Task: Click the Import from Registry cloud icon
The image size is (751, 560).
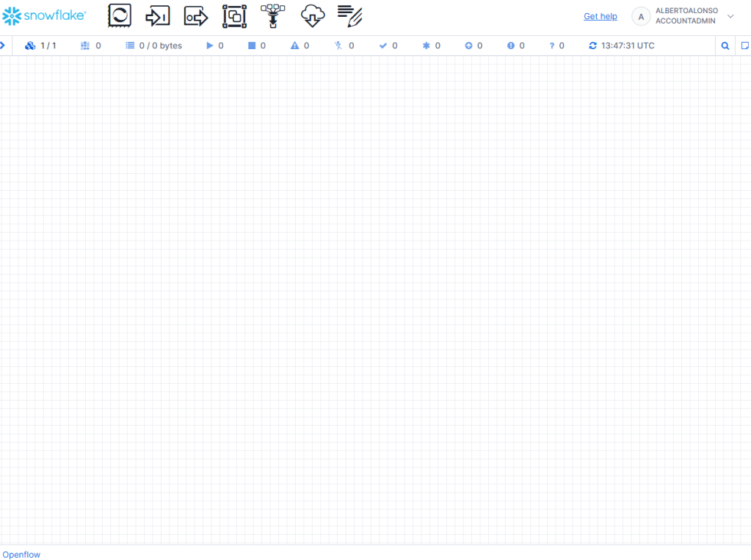Action: tap(313, 15)
